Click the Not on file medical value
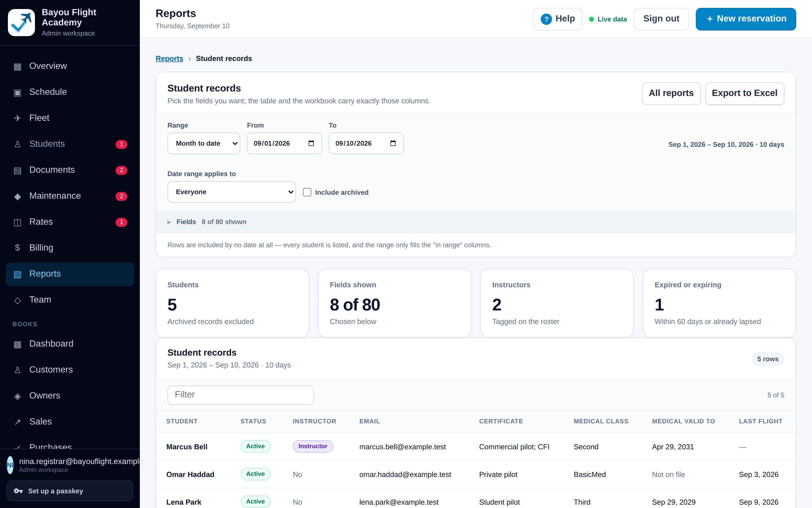The width and height of the screenshot is (812, 508). 668,474
